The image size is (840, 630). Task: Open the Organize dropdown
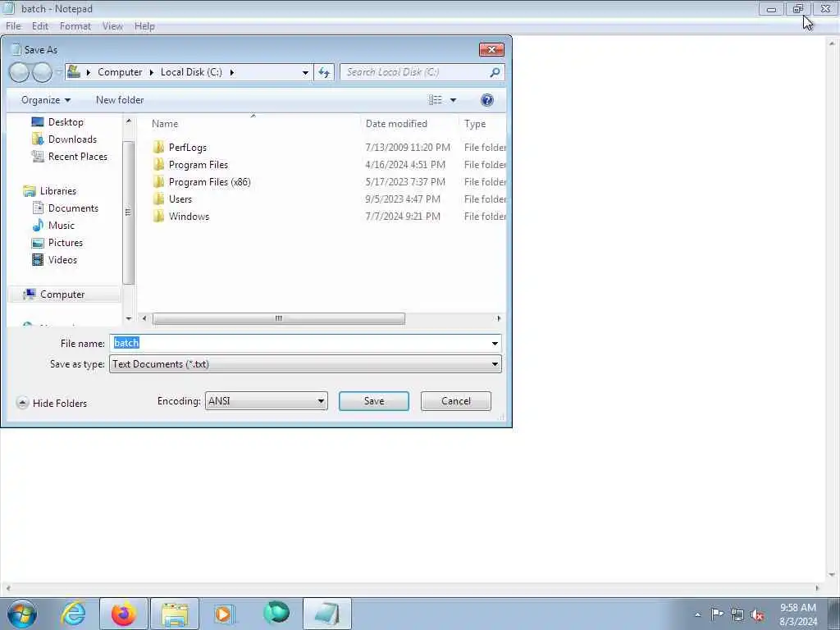click(x=46, y=100)
